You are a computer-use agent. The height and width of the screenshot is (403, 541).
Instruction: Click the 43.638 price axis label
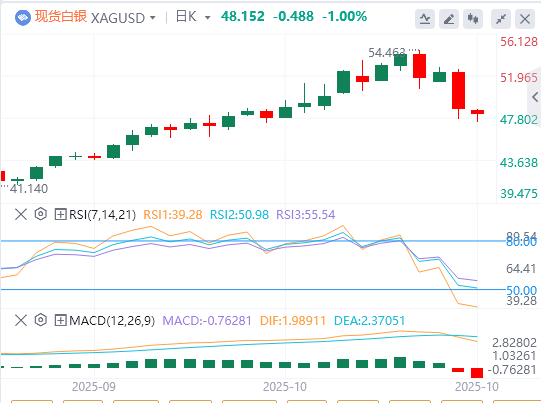click(x=519, y=162)
